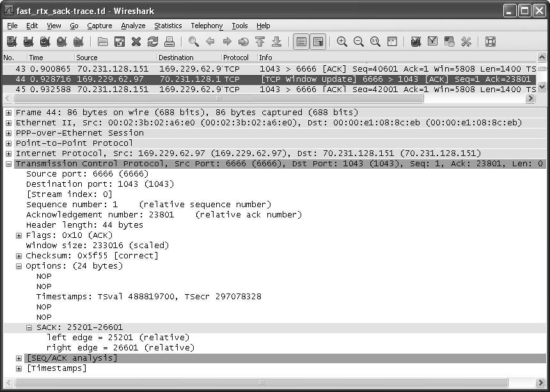
Task: Edit capture filters toolbar icon
Action: coord(416,42)
